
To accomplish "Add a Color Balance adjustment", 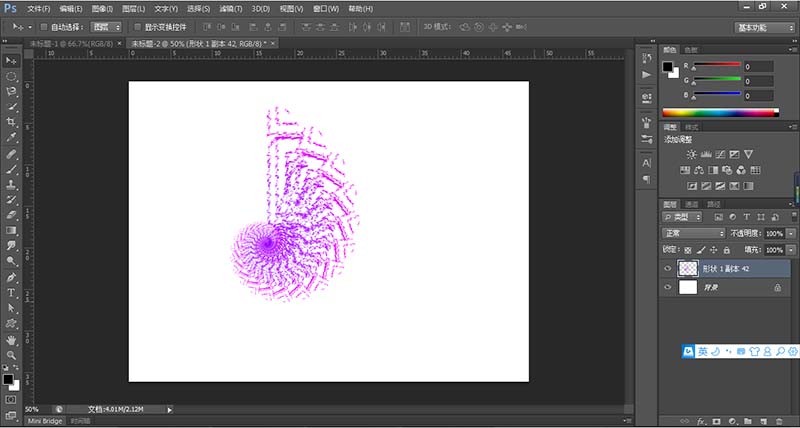I will pyautogui.click(x=699, y=170).
